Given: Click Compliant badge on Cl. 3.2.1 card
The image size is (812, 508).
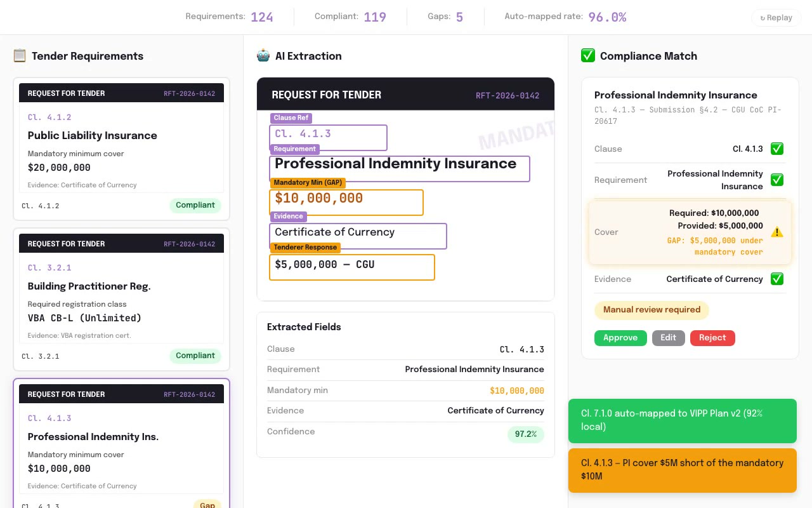Looking at the screenshot, I should point(195,356).
